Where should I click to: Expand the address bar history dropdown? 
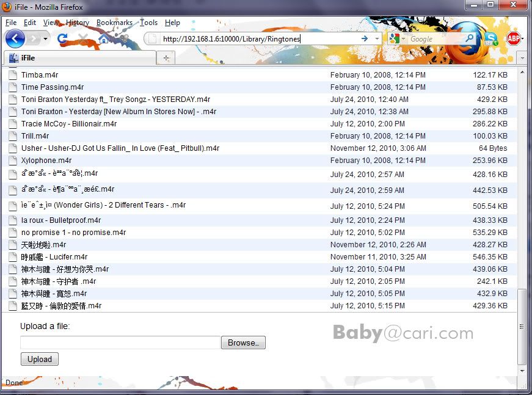[x=377, y=38]
